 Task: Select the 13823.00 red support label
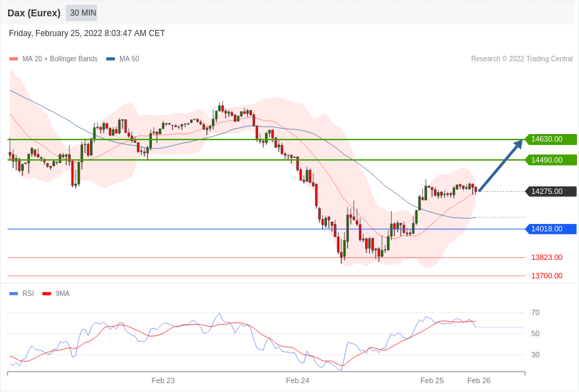click(546, 257)
